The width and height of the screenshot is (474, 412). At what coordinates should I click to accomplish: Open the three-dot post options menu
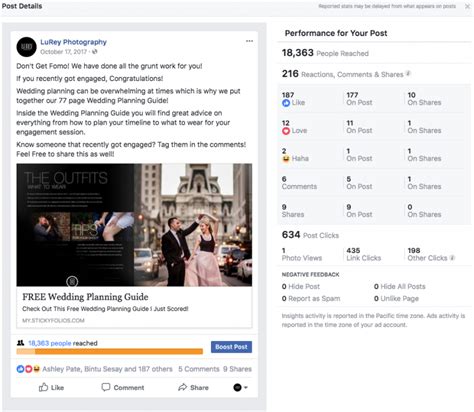249,41
